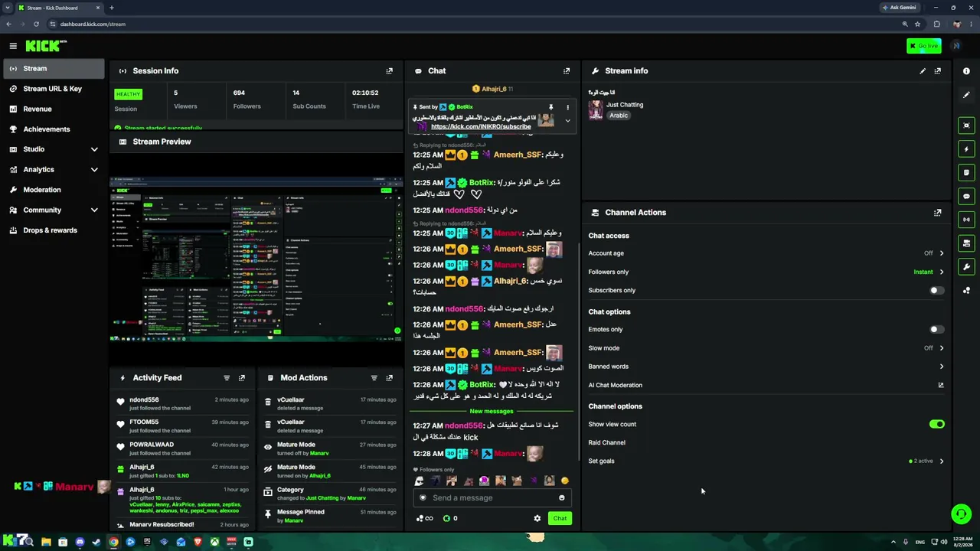This screenshot has width=980, height=551.
Task: Click the Arabic language tag
Action: [619, 116]
